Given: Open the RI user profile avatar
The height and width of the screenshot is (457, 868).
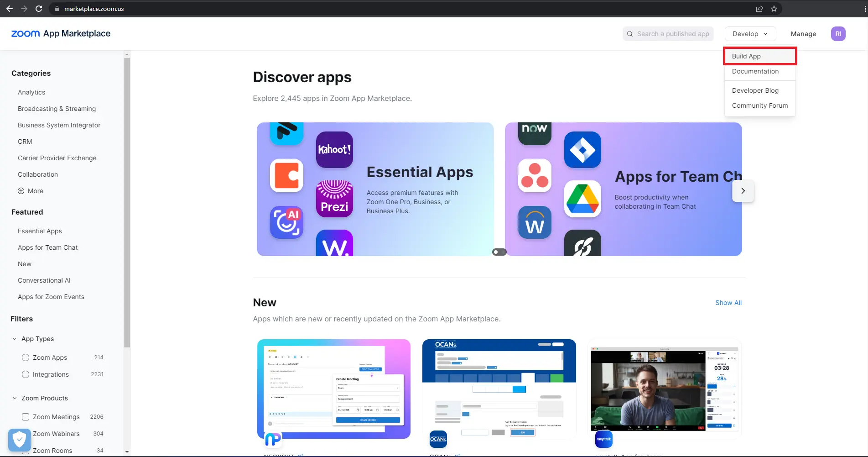Looking at the screenshot, I should tap(838, 34).
